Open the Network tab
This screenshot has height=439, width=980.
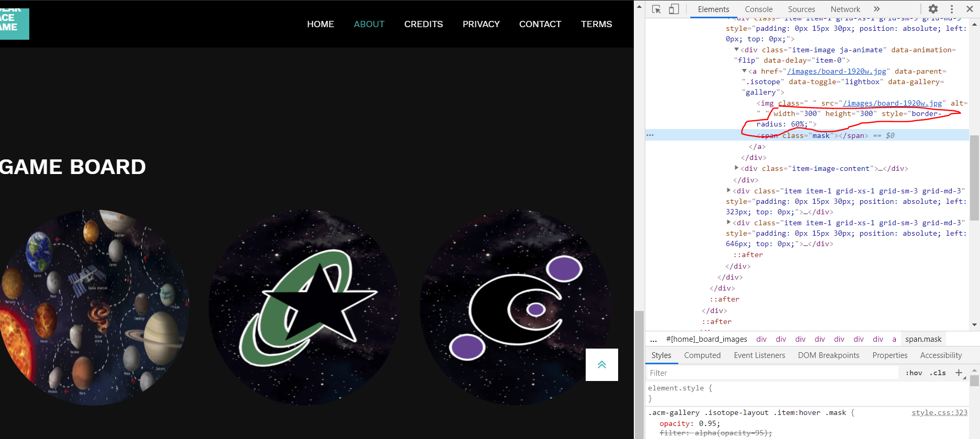click(x=845, y=9)
